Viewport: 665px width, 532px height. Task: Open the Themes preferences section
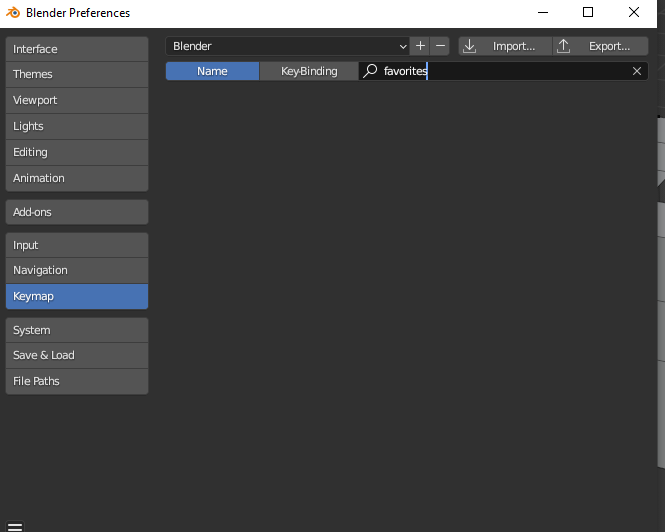[77, 74]
